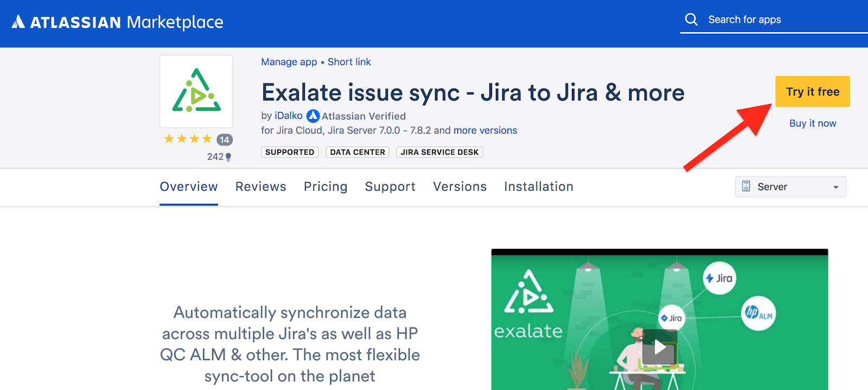Click the Atlassian Verified badge icon
Screen dimensions: 868x390
click(x=313, y=116)
